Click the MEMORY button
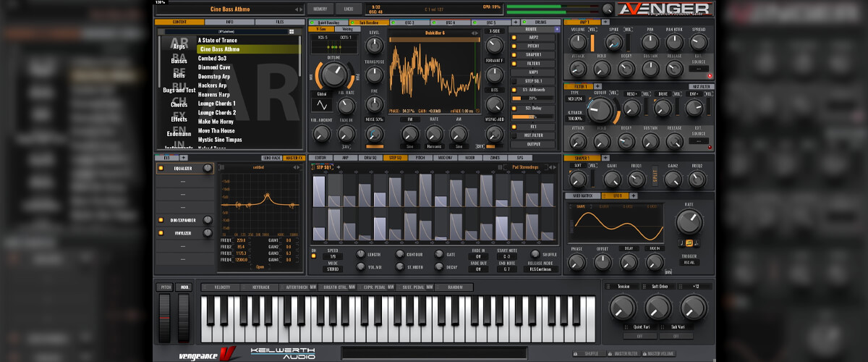Viewport: 868px width, 362px height. pyautogui.click(x=319, y=9)
